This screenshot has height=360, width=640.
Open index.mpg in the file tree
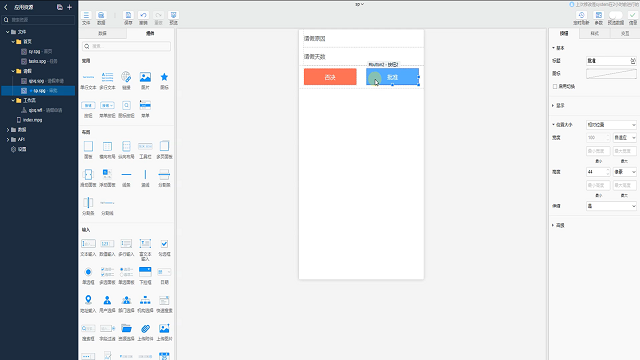(32, 120)
